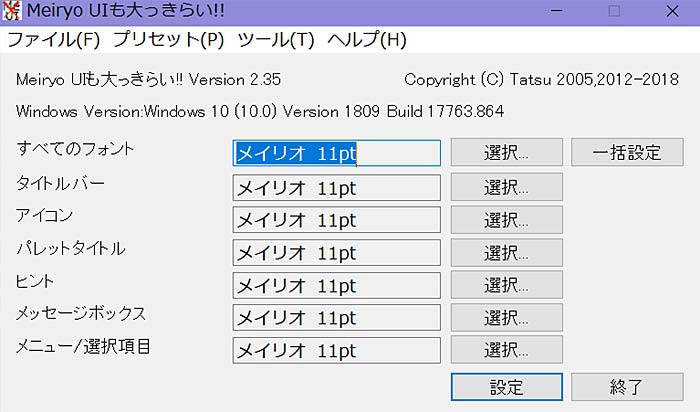Choose font for タイトルバー via 選択...
Screen dimensions: 700x412
point(507,187)
